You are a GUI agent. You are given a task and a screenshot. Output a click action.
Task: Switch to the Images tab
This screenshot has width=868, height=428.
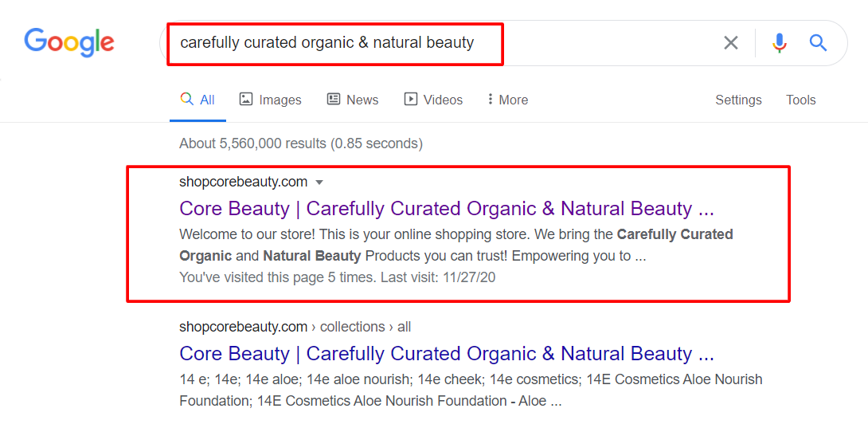[x=270, y=100]
